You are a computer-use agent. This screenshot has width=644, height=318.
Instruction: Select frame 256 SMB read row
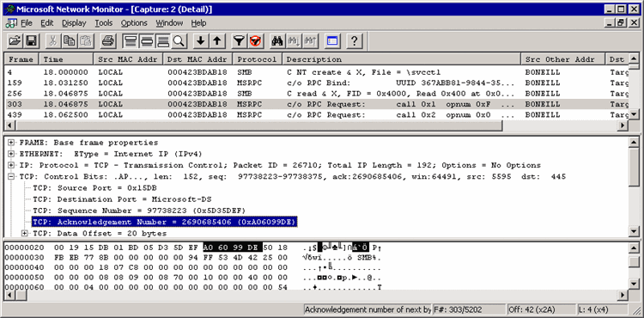pos(317,94)
